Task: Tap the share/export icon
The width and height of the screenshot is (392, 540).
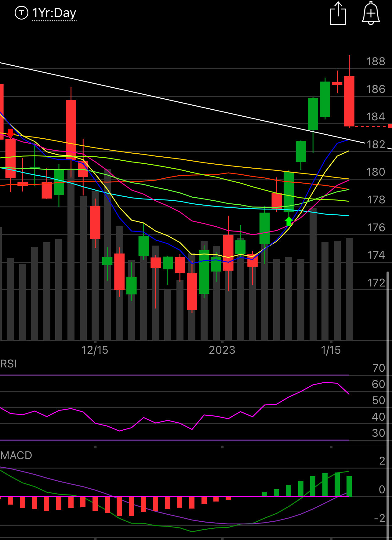Action: click(338, 13)
